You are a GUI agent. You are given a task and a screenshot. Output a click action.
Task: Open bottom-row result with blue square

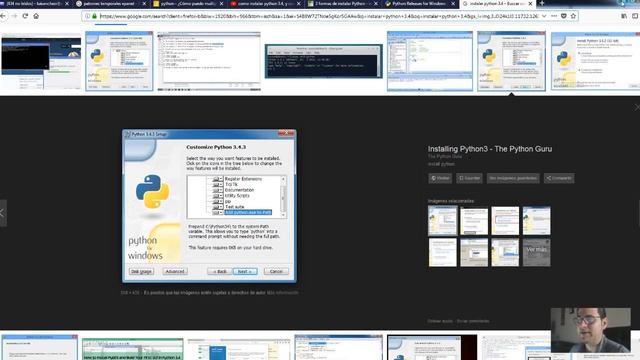(x=239, y=349)
